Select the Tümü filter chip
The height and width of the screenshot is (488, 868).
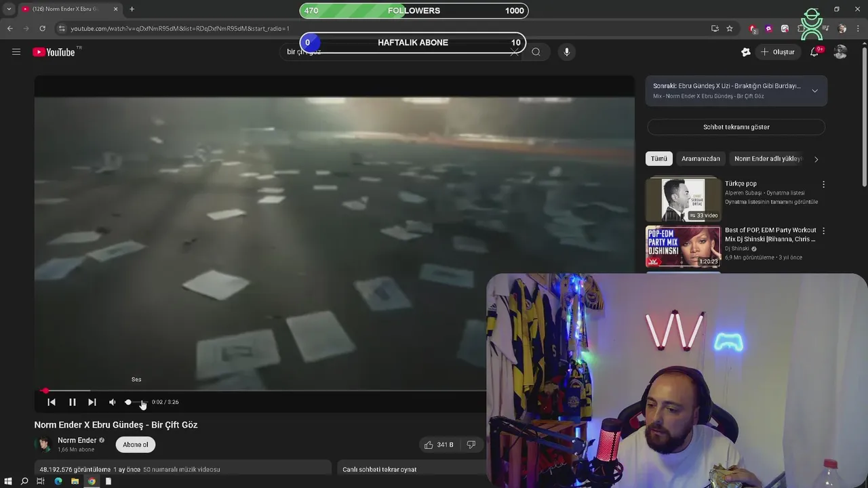(x=659, y=159)
